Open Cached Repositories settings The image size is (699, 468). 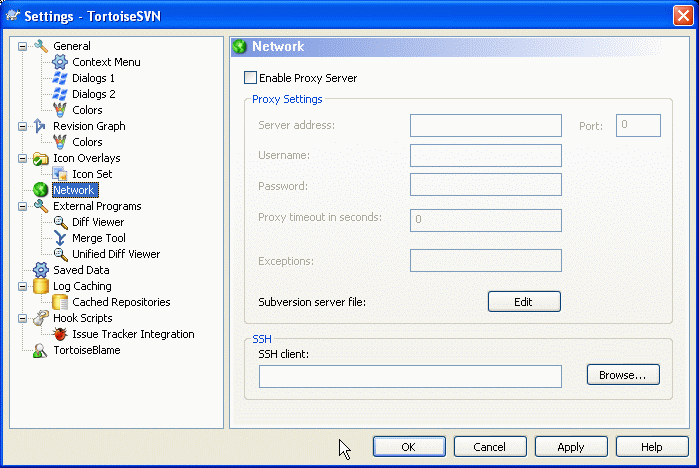tap(121, 302)
